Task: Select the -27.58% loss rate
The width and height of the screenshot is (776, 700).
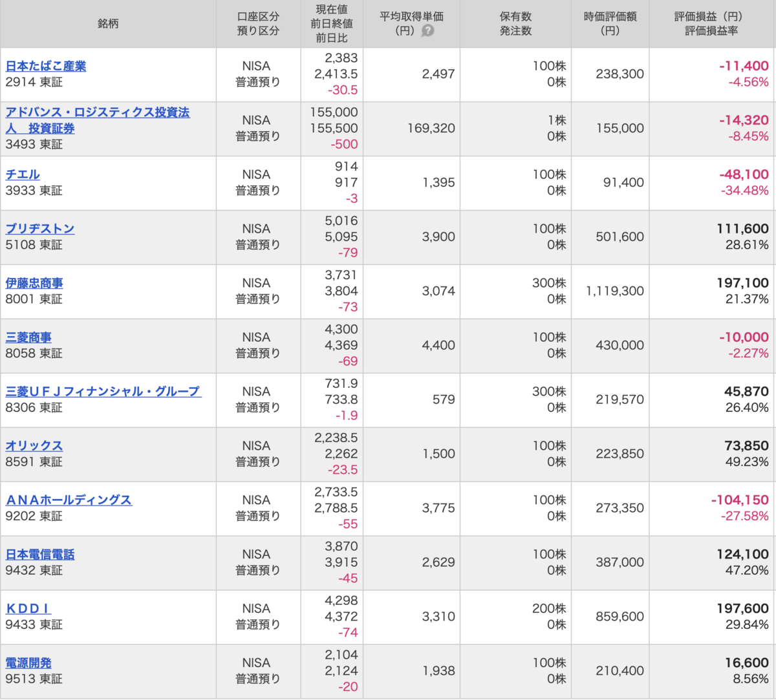Action: point(745,516)
